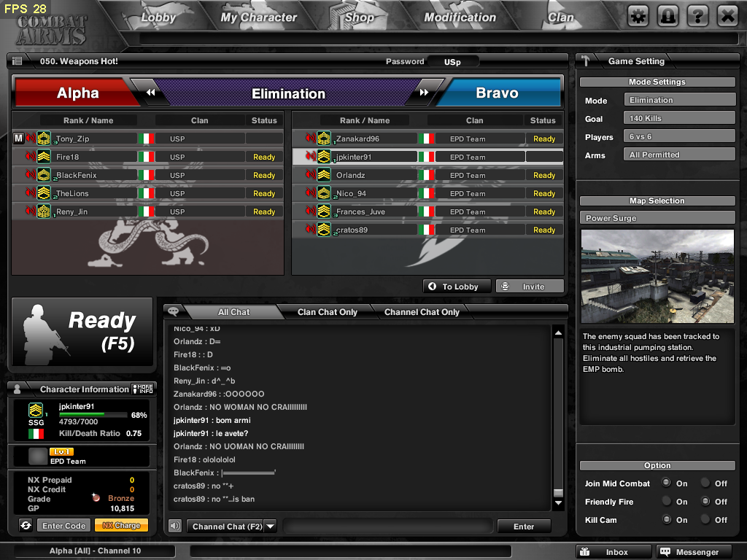
Task: Expand the Channel Chat (F2) dropdown
Action: tap(271, 526)
